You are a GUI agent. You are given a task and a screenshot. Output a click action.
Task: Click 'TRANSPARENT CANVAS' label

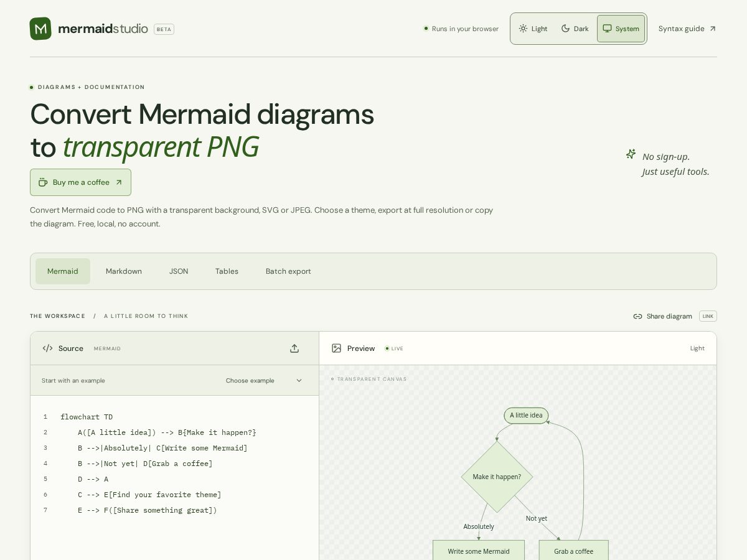(x=372, y=379)
